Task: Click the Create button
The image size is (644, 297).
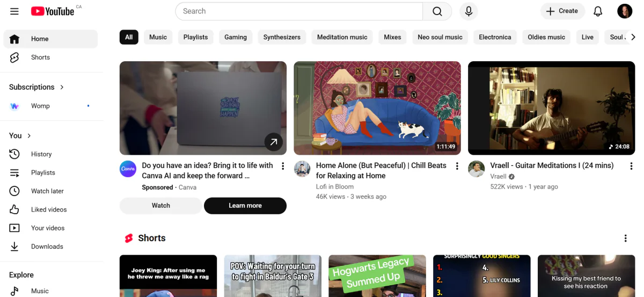Action: 562,11
